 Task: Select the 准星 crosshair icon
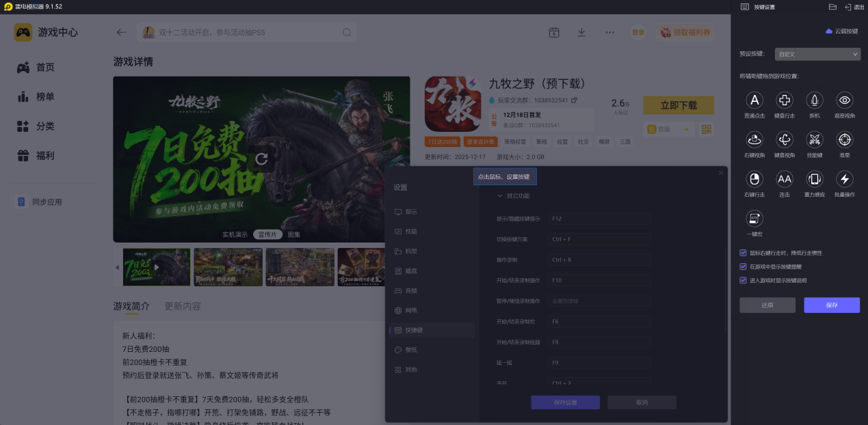coord(845,139)
